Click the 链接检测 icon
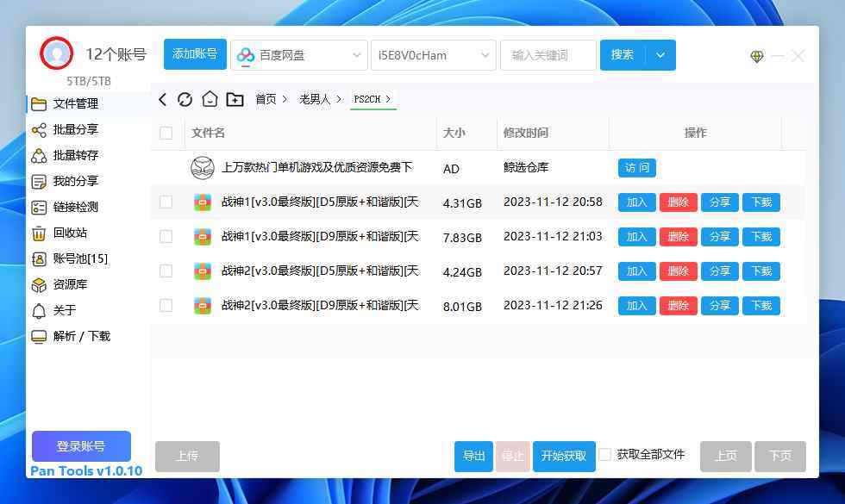 39,208
